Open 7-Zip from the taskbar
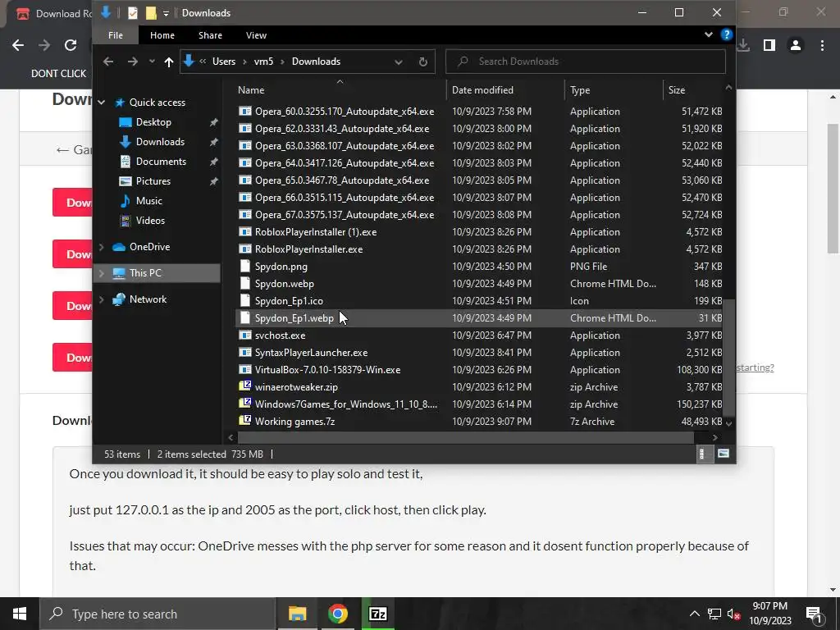This screenshot has height=630, width=840. [x=377, y=614]
